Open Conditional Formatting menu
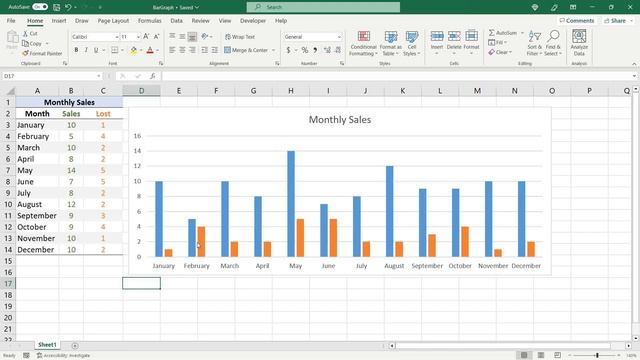 [x=363, y=43]
